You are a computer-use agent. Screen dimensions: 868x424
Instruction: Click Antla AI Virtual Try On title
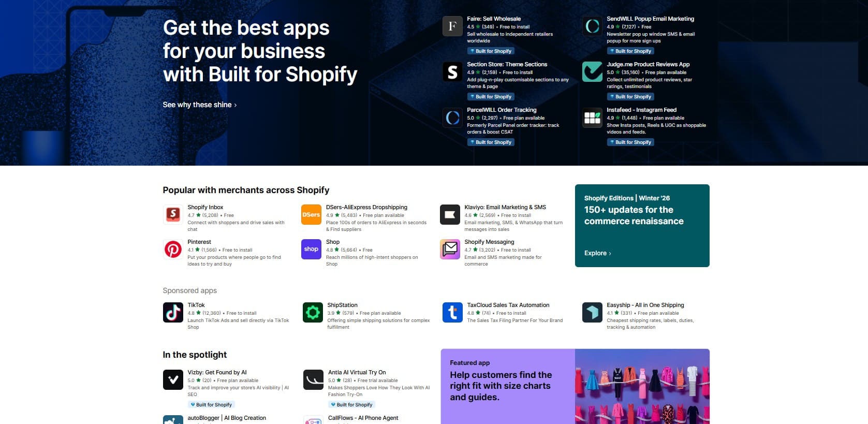point(357,372)
